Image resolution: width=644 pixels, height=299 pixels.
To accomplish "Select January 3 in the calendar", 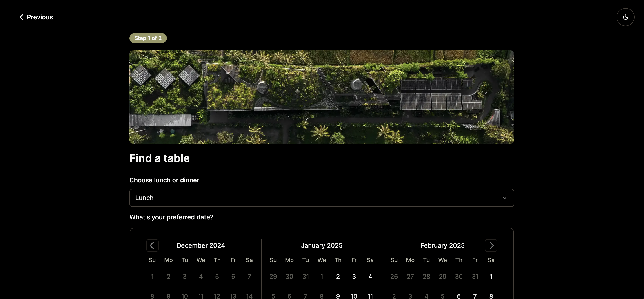I will point(354,276).
